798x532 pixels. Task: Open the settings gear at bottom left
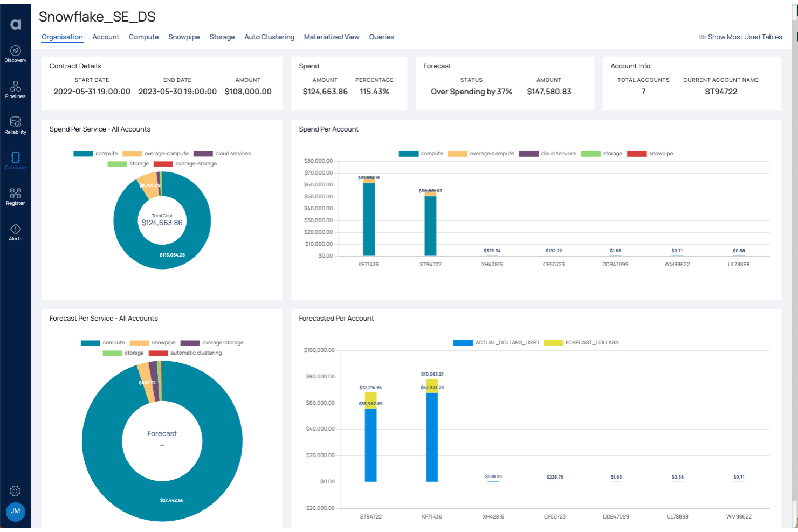(x=15, y=491)
